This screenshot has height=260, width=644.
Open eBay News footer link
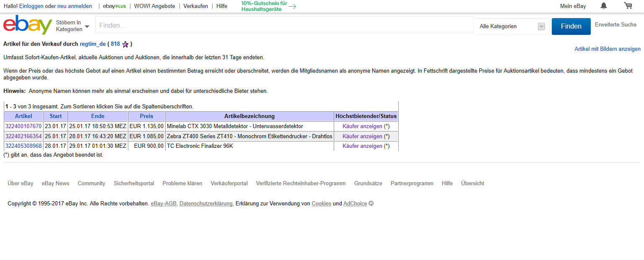click(55, 184)
